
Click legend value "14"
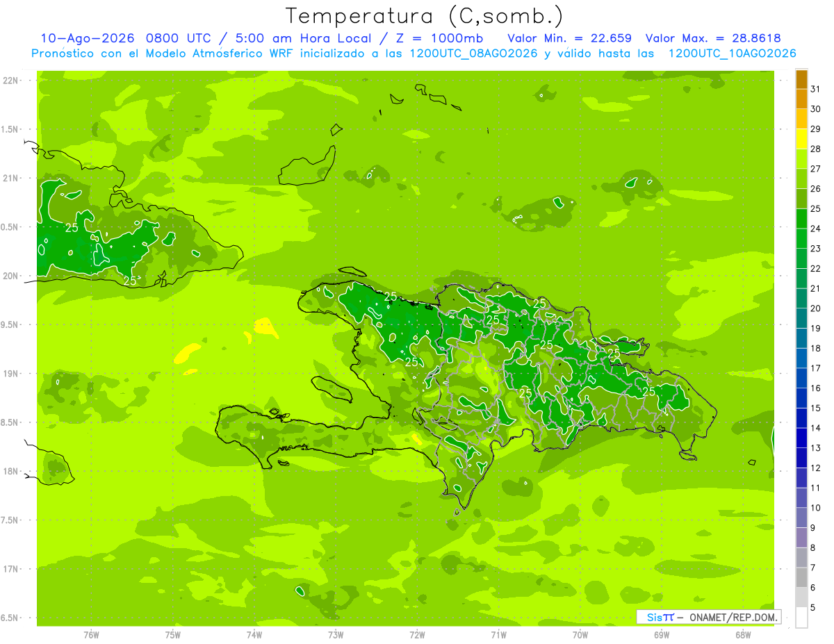click(815, 428)
